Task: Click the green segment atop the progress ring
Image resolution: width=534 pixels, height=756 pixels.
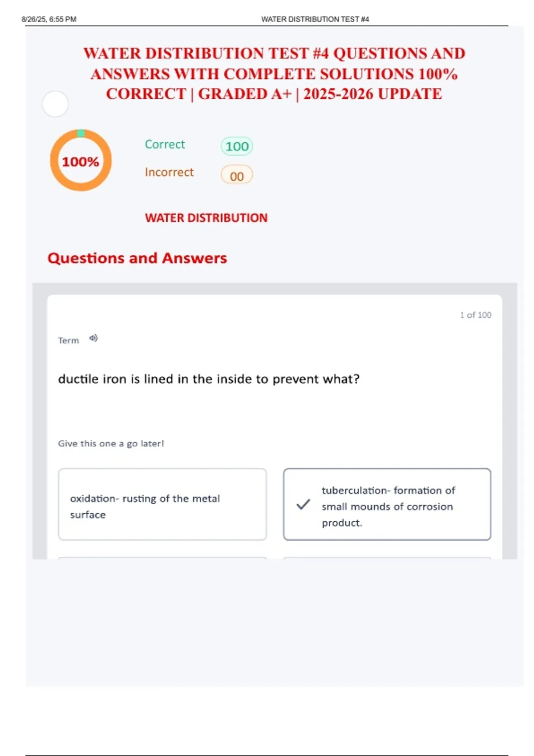Action: click(81, 133)
